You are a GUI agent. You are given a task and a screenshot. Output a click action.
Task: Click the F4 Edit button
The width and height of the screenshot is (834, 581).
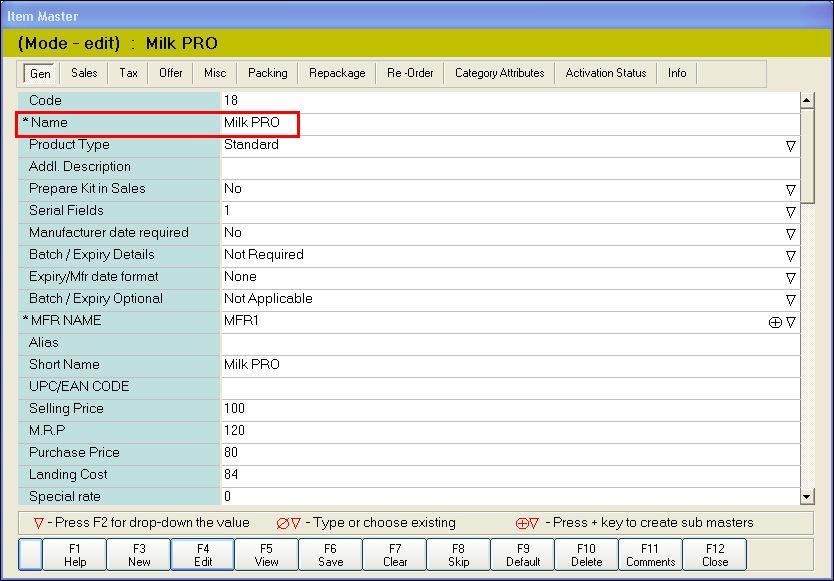pos(203,555)
